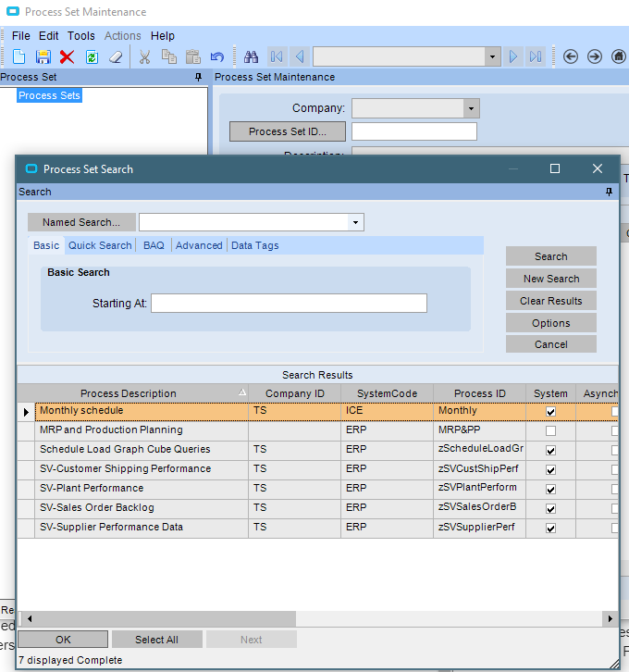
Task: Open the Edit menu
Action: [x=49, y=36]
